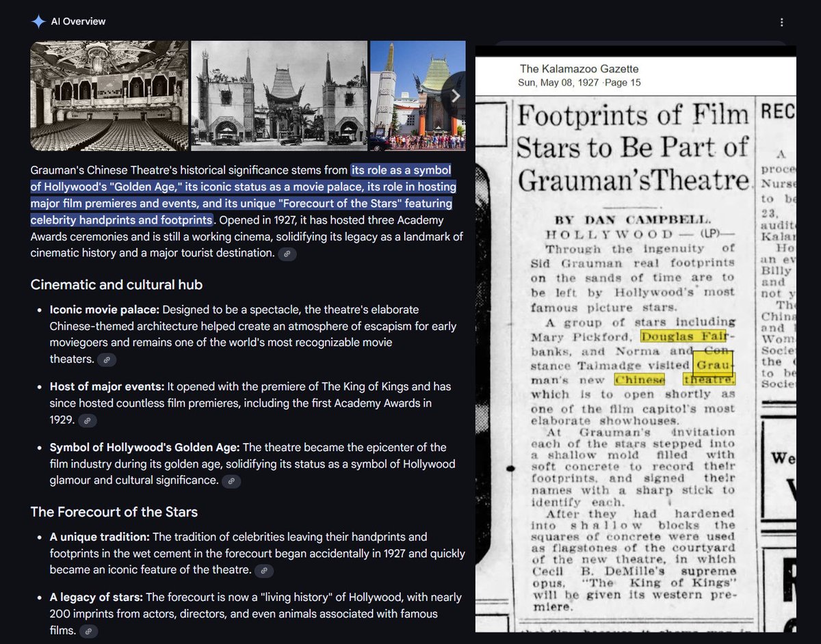Viewport: 821px width, 644px height.
Task: Open the black-and-white theatre exterior photo
Action: click(x=279, y=96)
